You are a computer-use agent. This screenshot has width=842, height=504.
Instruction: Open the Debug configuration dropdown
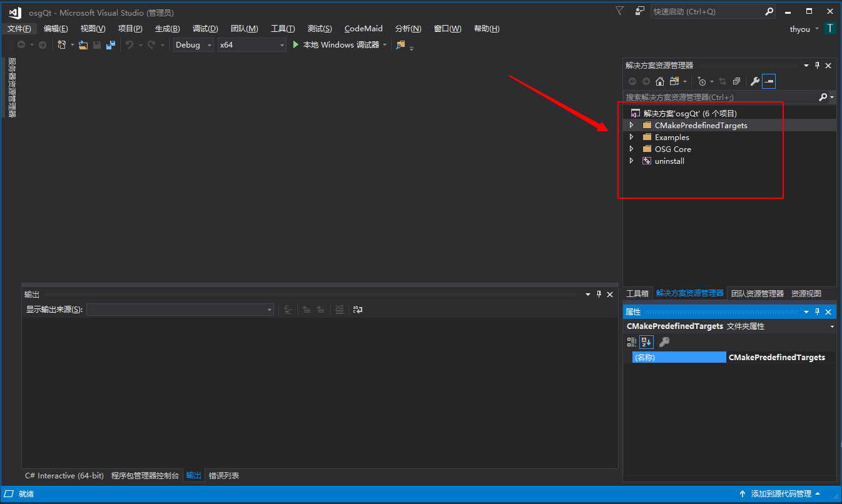click(x=193, y=45)
